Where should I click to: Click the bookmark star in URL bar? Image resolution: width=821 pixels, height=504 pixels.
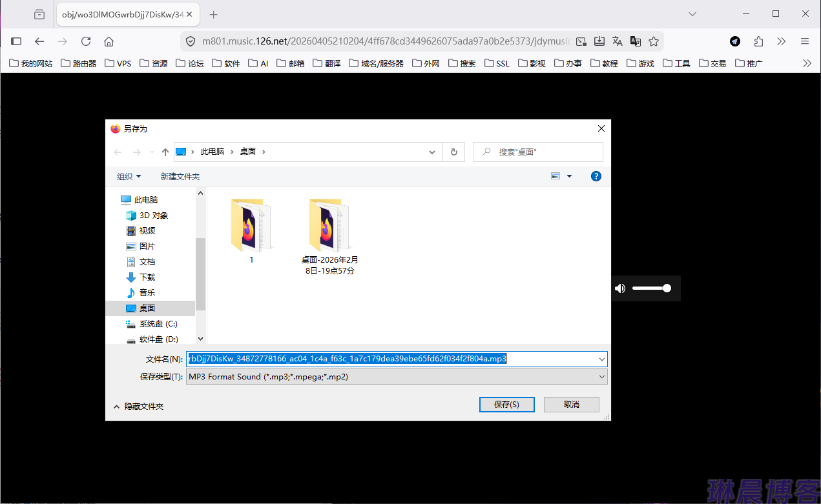pos(654,41)
